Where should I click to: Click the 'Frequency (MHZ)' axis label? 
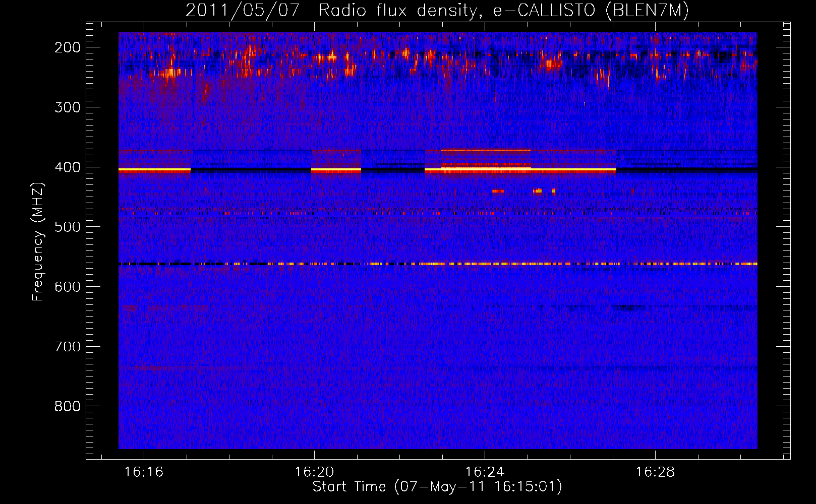click(38, 241)
